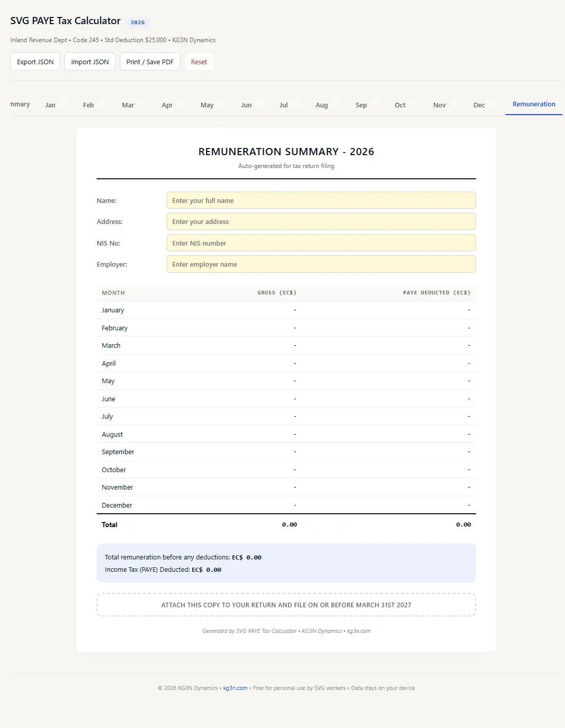The height and width of the screenshot is (728, 565).
Task: Click the Export JSON button
Action: pyautogui.click(x=35, y=62)
